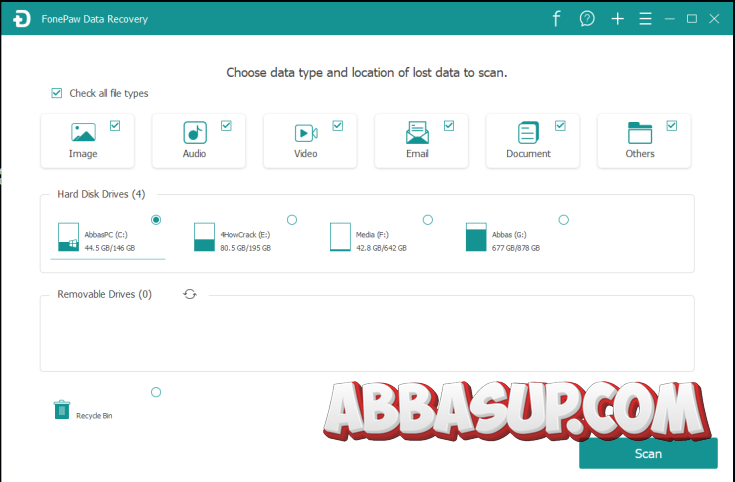Click the Image file type icon

[x=83, y=132]
